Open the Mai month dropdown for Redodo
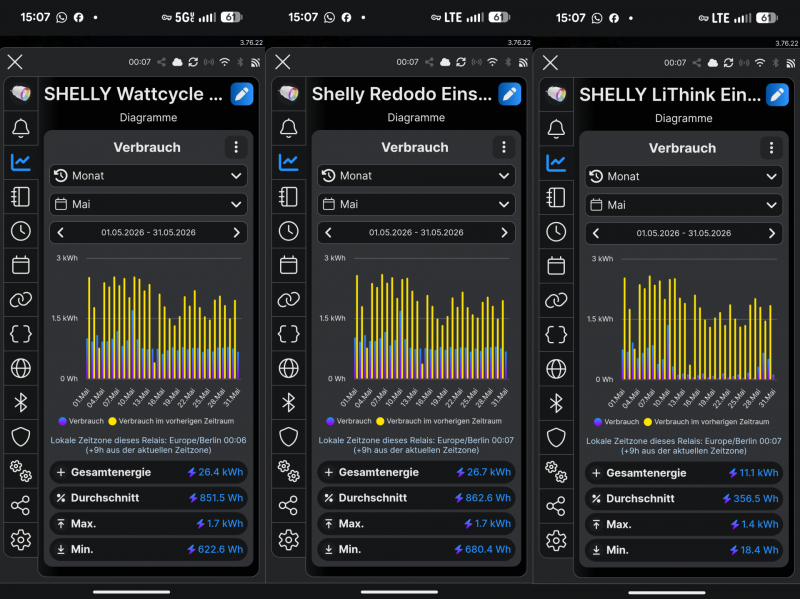The image size is (800, 599). tap(416, 204)
